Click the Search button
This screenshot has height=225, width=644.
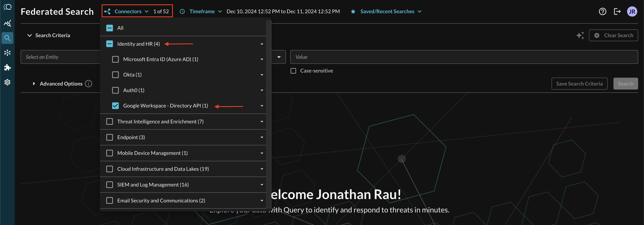pos(626,84)
